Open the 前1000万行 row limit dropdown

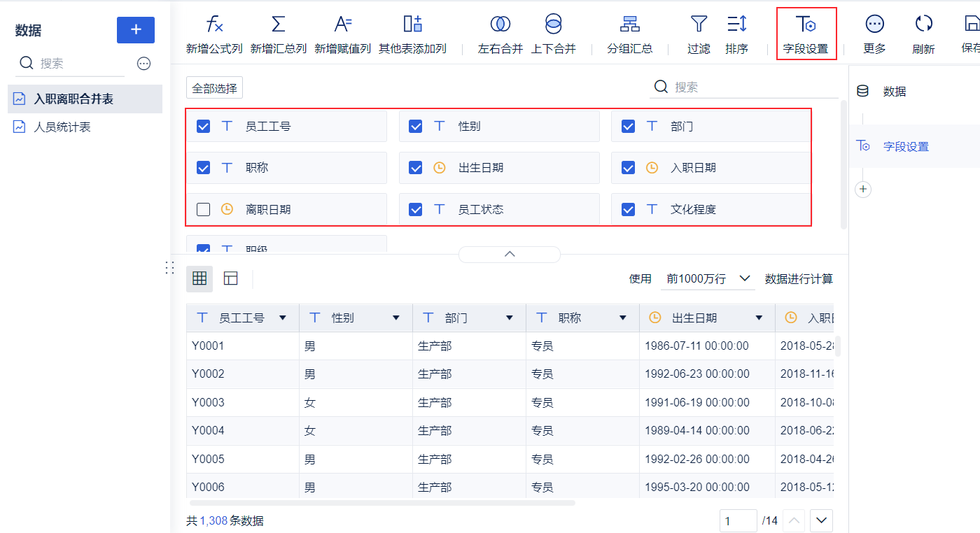point(708,279)
